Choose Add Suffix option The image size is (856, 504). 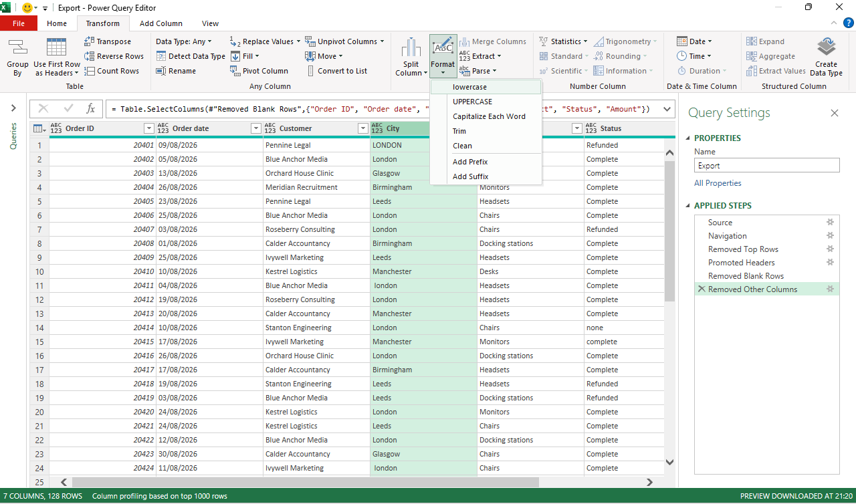pos(486,176)
